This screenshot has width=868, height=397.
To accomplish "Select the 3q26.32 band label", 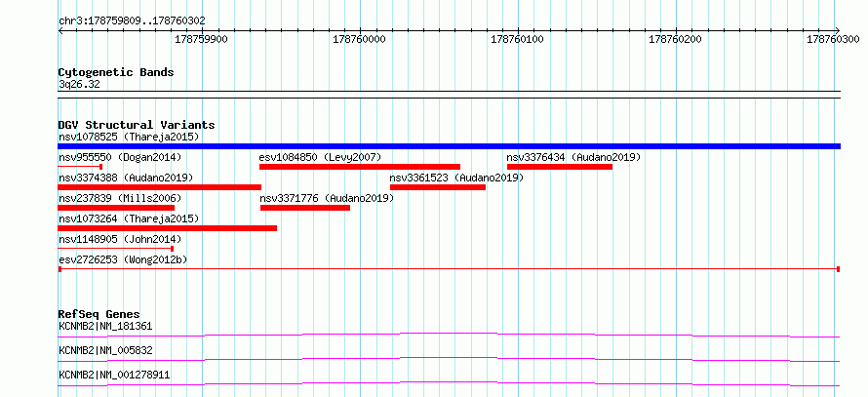I will click(79, 84).
